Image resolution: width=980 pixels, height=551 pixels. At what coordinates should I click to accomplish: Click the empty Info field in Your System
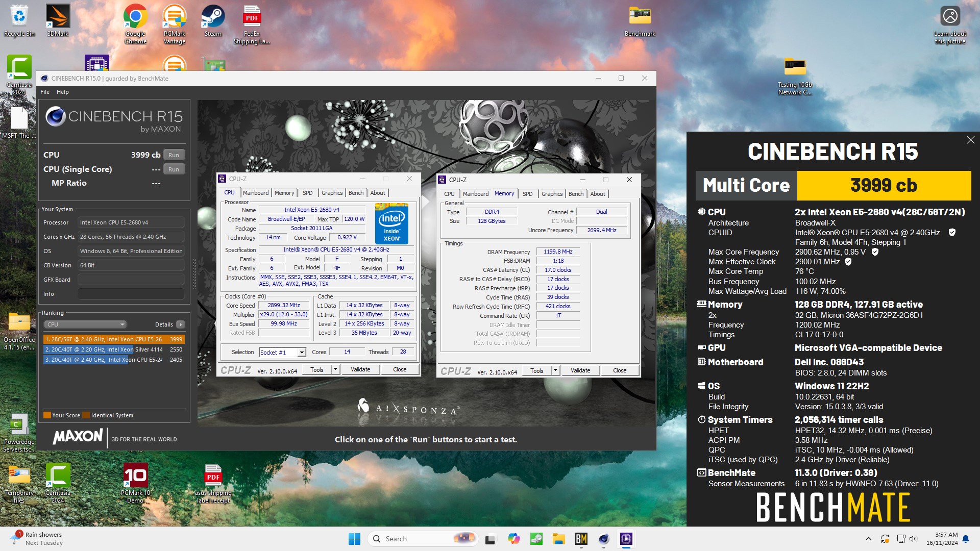click(131, 294)
